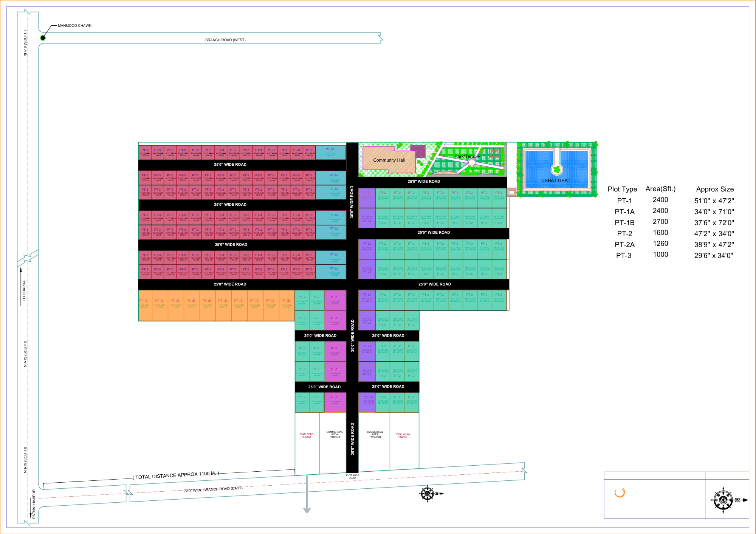Click the 25'0" WIDE ROAD label below Community Hall
The width and height of the screenshot is (756, 534).
(424, 182)
